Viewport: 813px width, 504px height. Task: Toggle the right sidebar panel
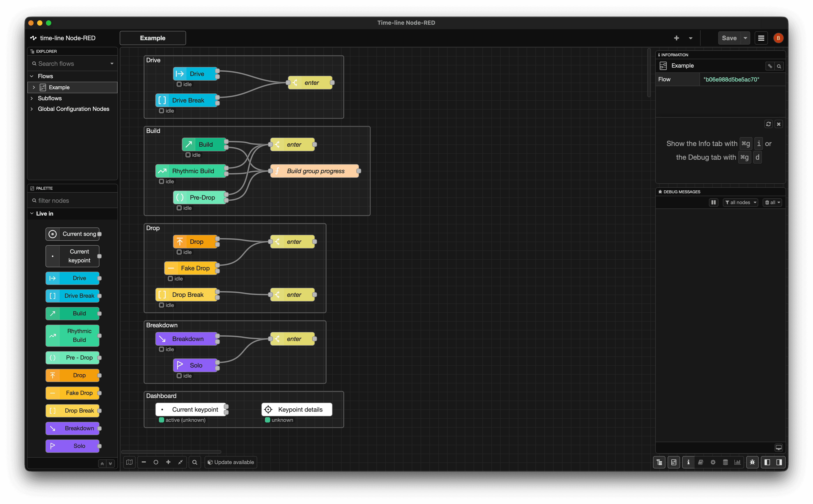(779, 462)
